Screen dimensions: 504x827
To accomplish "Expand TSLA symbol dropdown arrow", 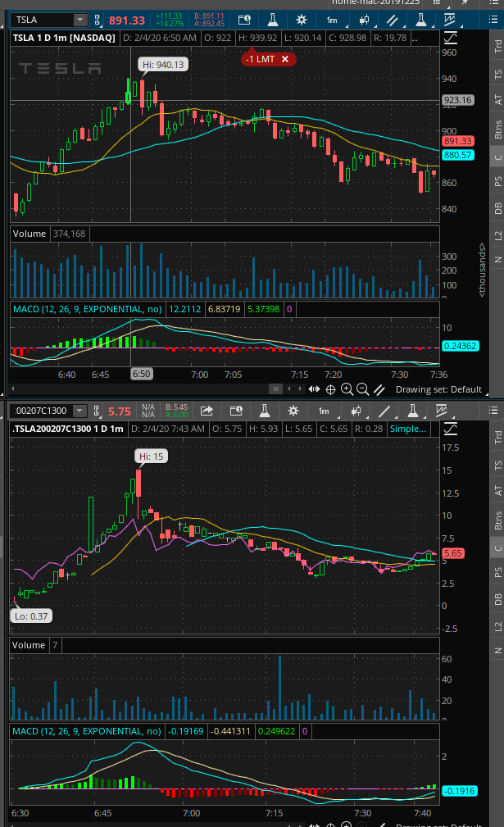I will 80,20.
